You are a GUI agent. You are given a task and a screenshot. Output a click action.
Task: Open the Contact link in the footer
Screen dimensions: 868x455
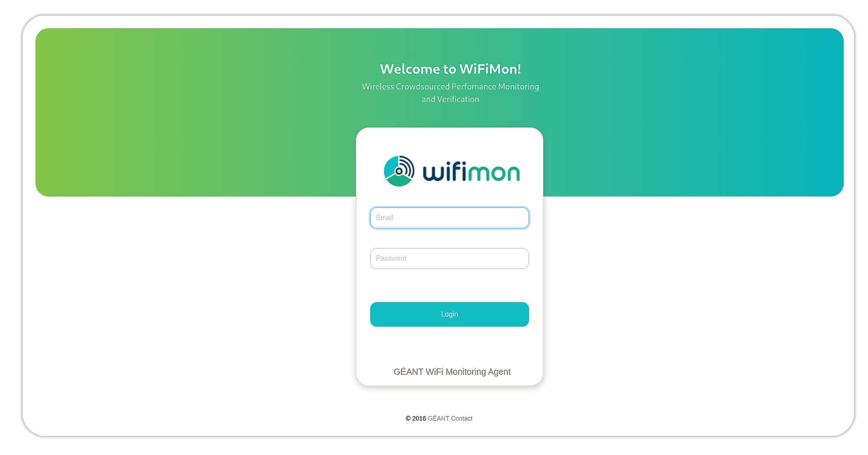click(x=462, y=418)
